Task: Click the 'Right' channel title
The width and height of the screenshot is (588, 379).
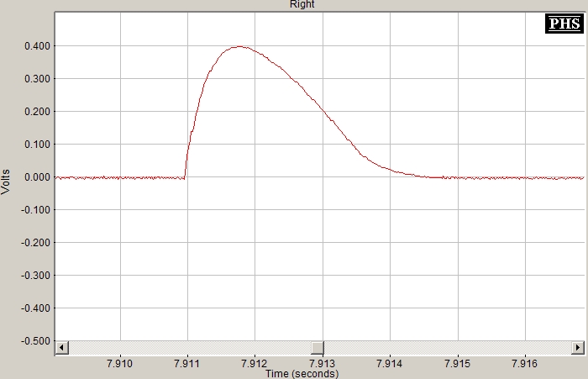Action: pos(302,4)
